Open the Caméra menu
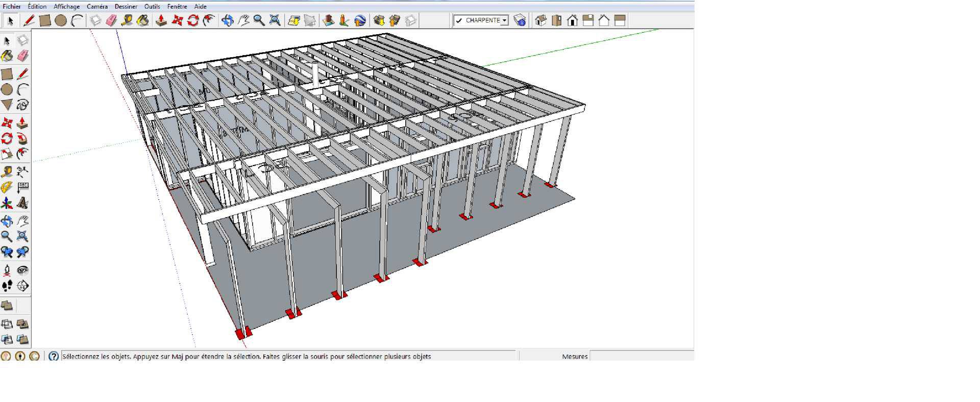980x402 pixels. click(x=97, y=7)
